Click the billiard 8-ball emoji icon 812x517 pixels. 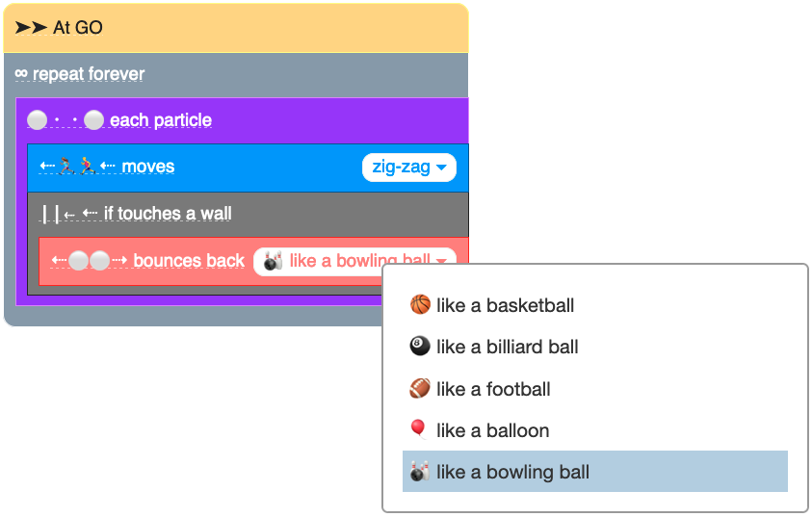pyautogui.click(x=420, y=347)
